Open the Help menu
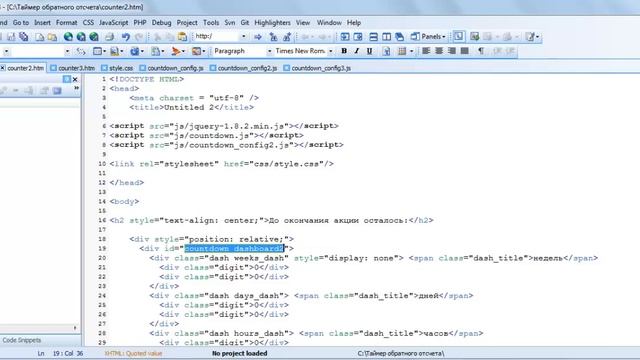640x360 pixels. tap(354, 23)
